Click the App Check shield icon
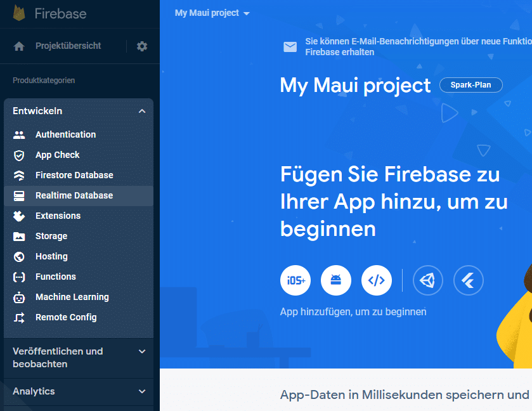The image size is (532, 411). click(x=19, y=155)
